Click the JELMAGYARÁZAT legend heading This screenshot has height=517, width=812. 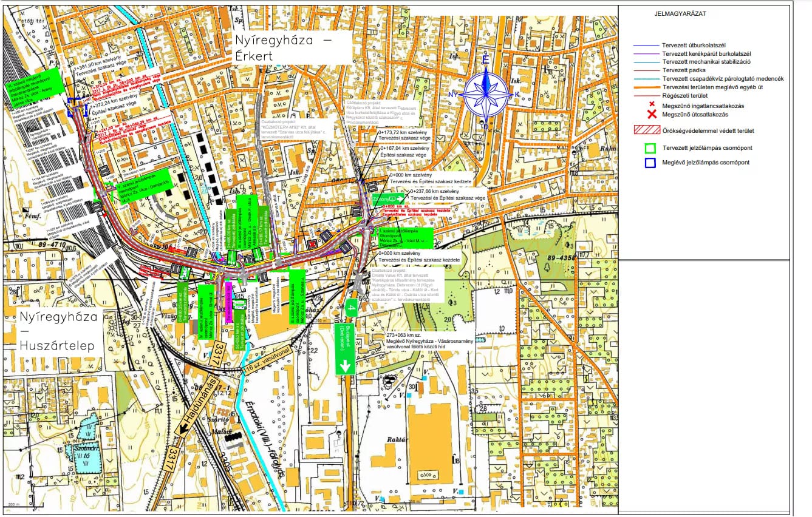(x=680, y=13)
